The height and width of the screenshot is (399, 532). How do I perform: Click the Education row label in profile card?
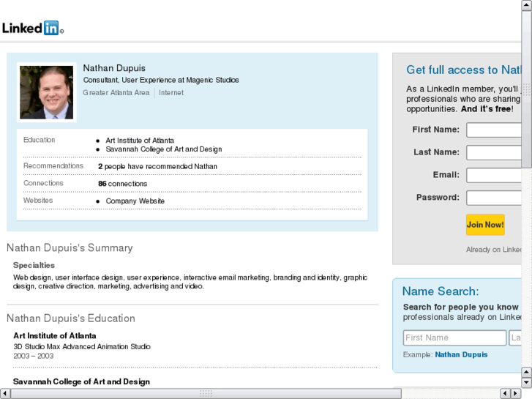39,140
